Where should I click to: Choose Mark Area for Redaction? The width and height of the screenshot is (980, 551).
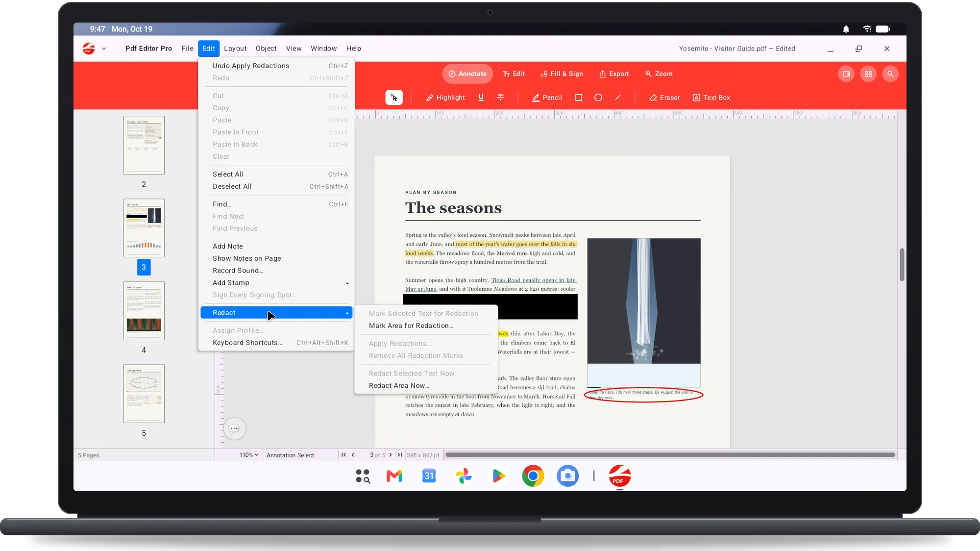pyautogui.click(x=426, y=326)
